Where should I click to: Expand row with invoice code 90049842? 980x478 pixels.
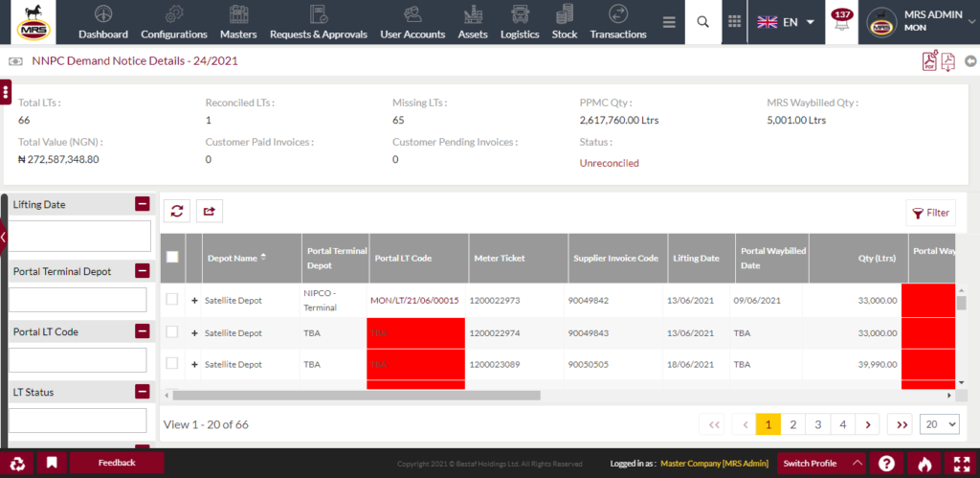click(194, 301)
